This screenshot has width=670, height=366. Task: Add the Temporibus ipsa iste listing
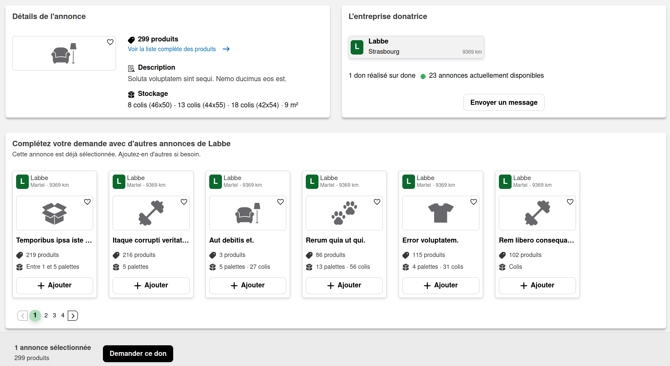[54, 285]
